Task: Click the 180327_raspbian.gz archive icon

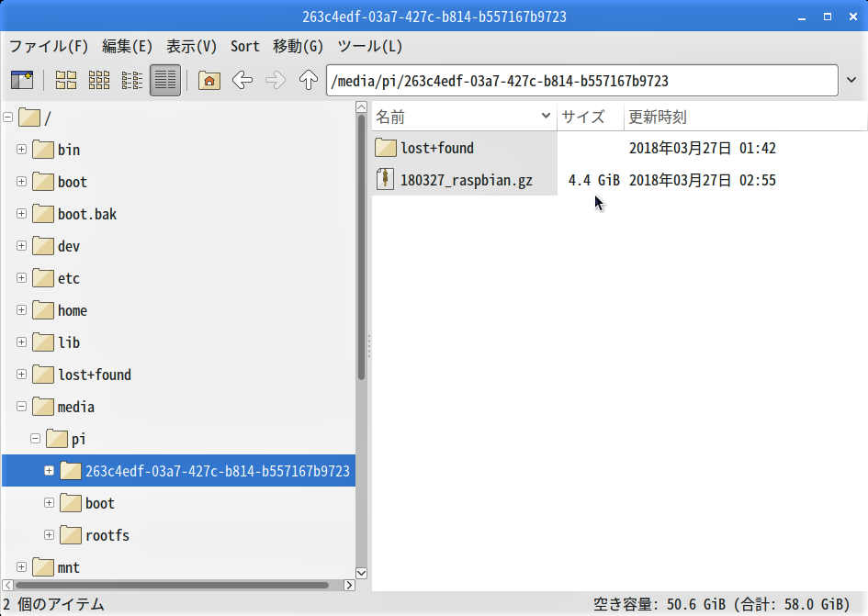Action: point(385,179)
